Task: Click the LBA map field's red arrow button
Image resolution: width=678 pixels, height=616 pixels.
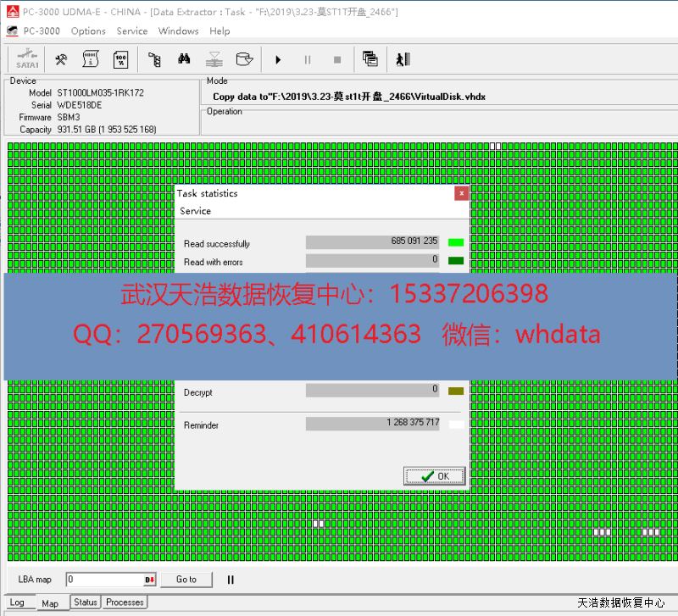Action: [150, 580]
